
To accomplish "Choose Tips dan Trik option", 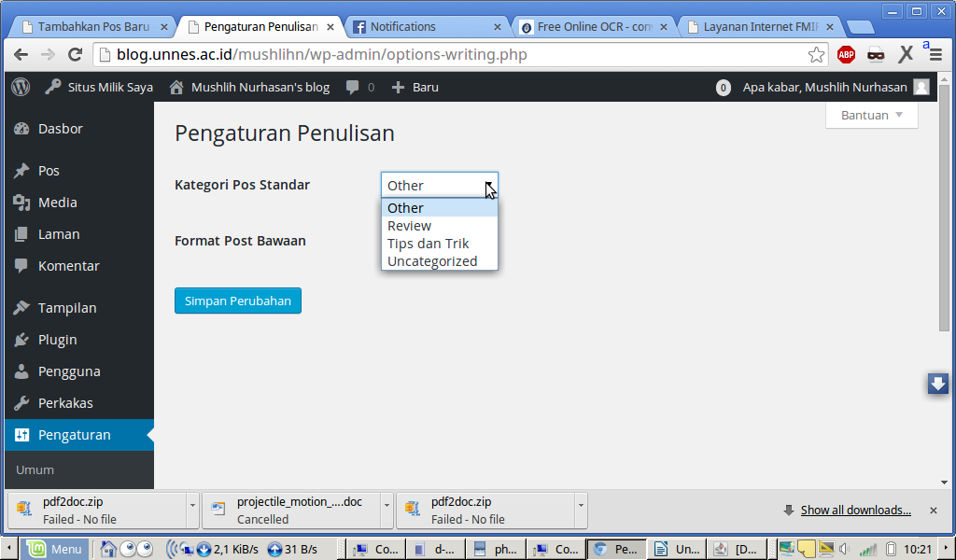I will pos(440,244).
